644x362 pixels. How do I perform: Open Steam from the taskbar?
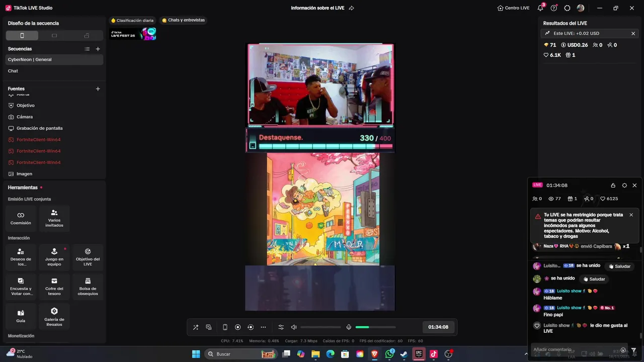pyautogui.click(x=404, y=354)
